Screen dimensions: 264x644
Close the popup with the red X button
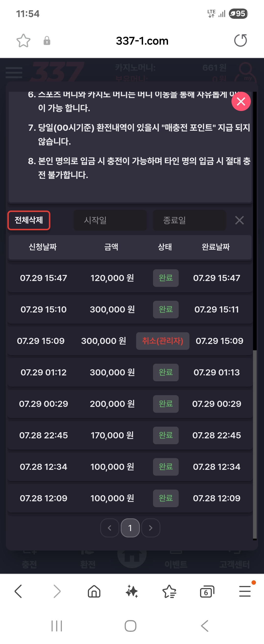(241, 101)
